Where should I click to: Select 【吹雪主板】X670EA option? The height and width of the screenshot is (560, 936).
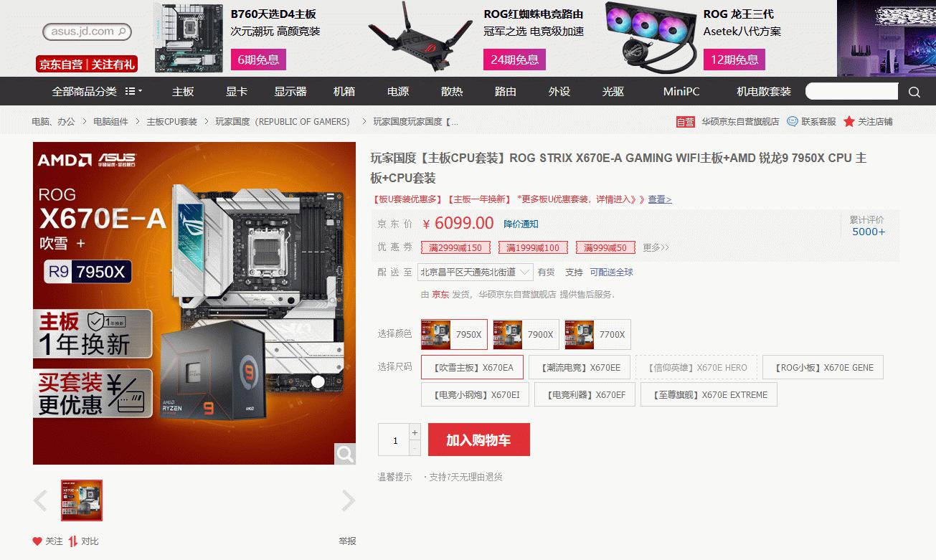coord(472,367)
